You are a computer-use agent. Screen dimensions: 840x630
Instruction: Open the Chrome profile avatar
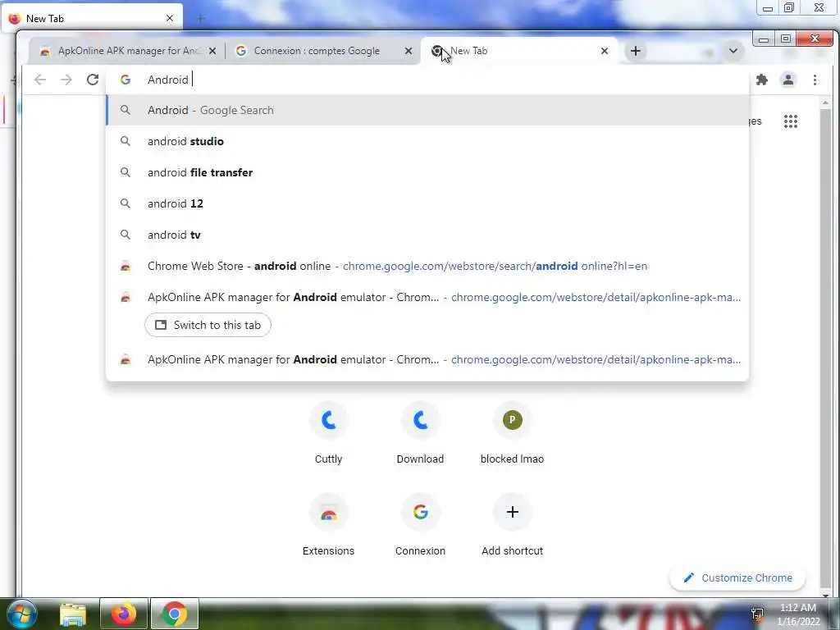[x=788, y=80]
